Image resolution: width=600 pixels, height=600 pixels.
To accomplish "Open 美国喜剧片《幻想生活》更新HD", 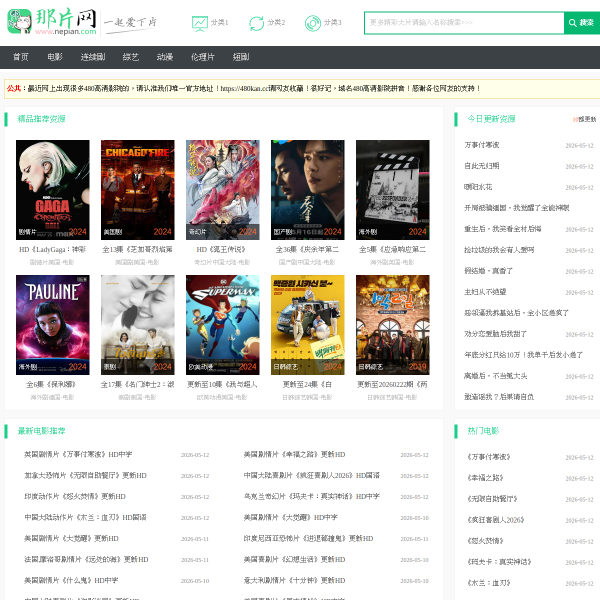I will [x=294, y=559].
